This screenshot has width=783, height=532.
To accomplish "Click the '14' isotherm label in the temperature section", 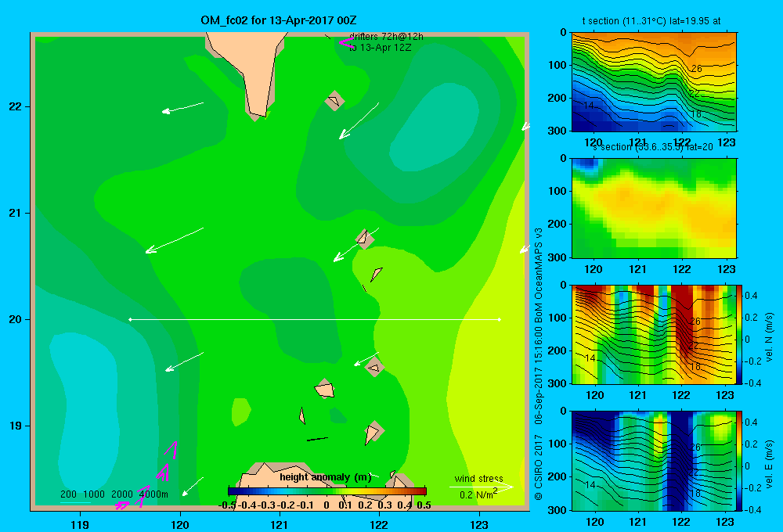I will 589,106.
